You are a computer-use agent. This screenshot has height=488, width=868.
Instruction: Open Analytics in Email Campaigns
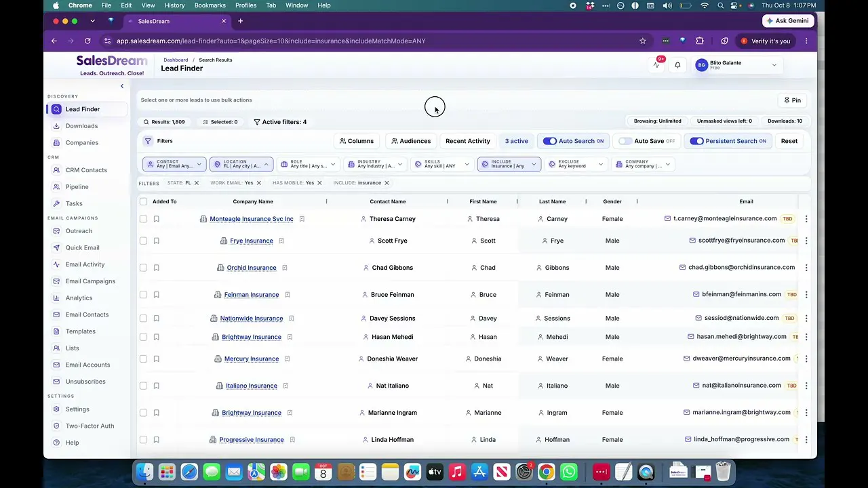coord(79,298)
